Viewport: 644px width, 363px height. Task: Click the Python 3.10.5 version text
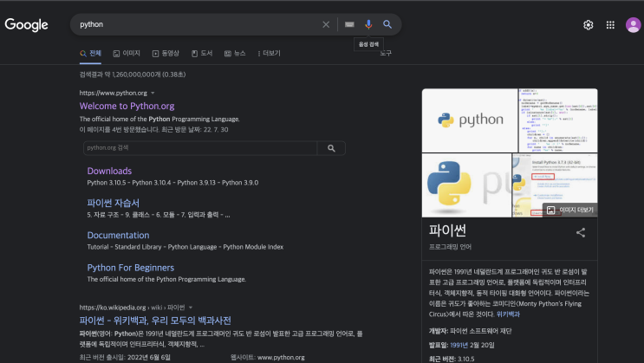coord(107,183)
